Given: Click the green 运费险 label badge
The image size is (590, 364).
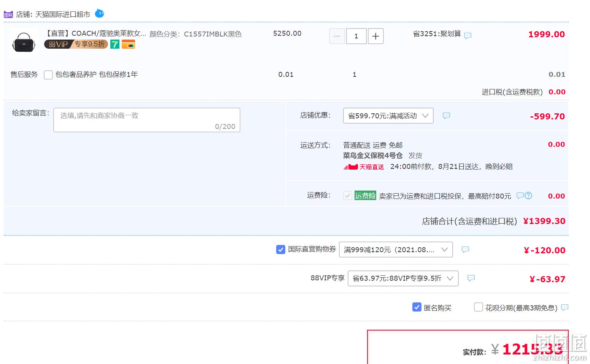Looking at the screenshot, I should 365,196.
